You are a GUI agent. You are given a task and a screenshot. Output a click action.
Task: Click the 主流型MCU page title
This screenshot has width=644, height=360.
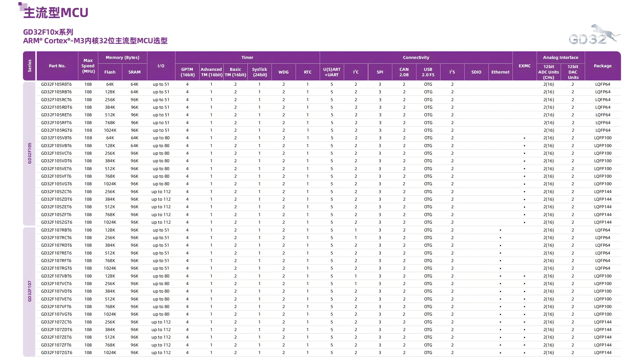click(56, 13)
